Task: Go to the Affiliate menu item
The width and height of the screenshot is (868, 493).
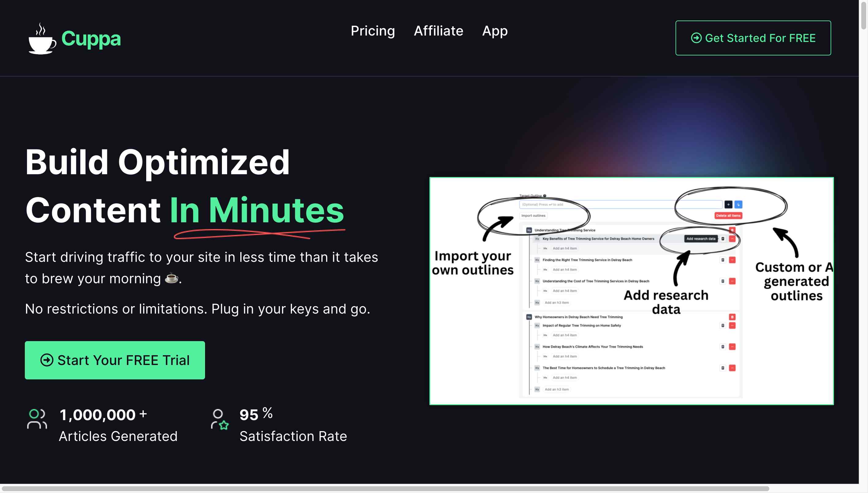Action: (439, 31)
